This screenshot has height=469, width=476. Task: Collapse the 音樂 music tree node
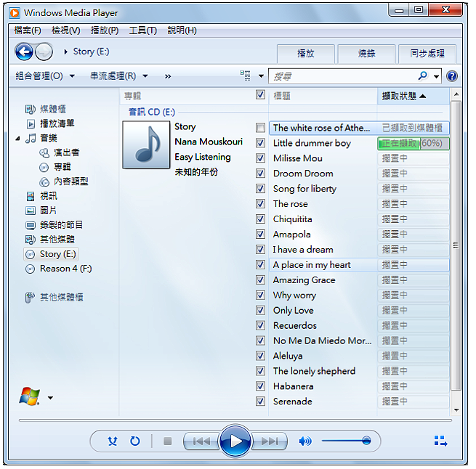point(18,139)
